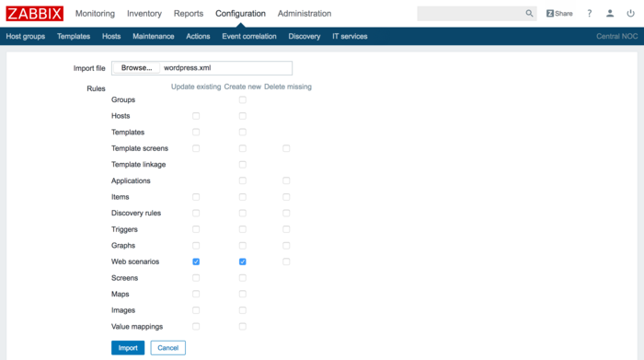This screenshot has width=644, height=360.
Task: Tick Delete missing for Triggers
Action: pos(286,229)
